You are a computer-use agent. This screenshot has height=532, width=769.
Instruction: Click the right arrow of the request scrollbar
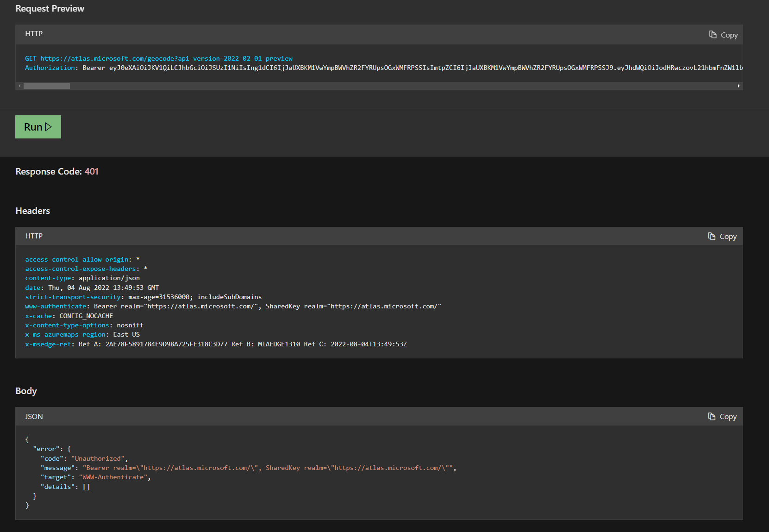738,86
